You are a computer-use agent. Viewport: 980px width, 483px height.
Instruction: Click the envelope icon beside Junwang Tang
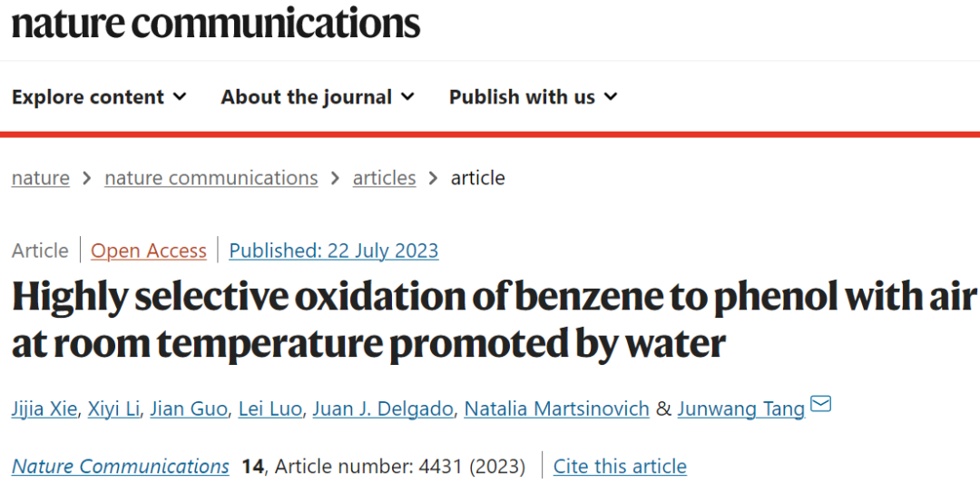(x=820, y=405)
